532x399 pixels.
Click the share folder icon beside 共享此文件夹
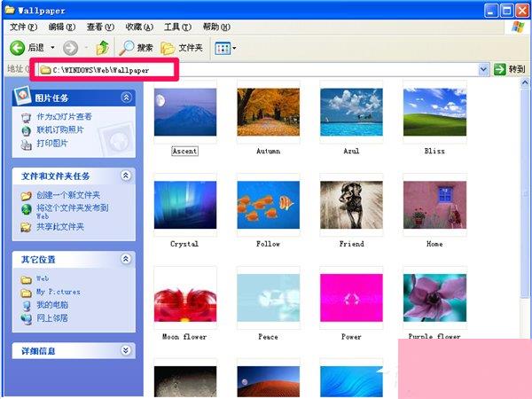click(26, 227)
